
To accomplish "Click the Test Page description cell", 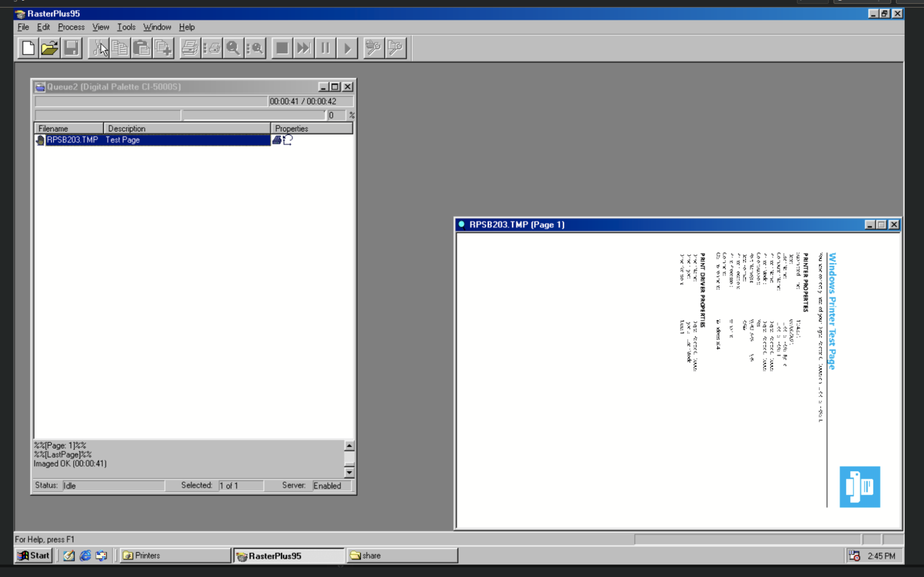I will click(x=123, y=140).
